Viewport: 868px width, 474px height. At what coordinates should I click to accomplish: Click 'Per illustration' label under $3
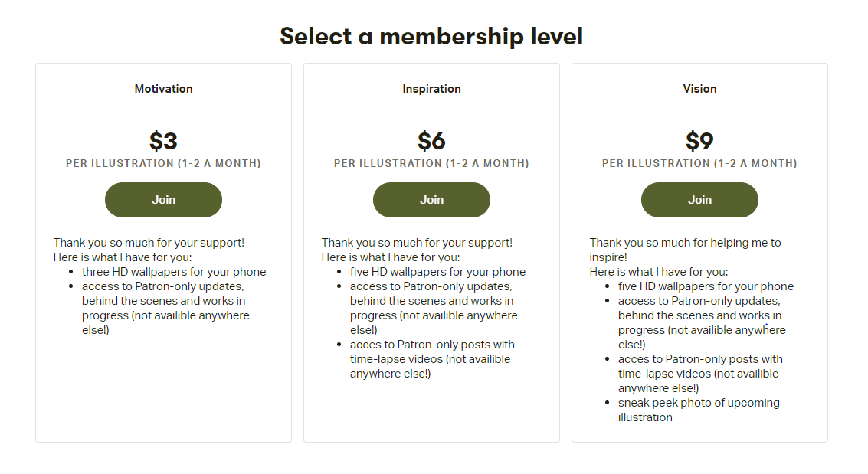[163, 163]
